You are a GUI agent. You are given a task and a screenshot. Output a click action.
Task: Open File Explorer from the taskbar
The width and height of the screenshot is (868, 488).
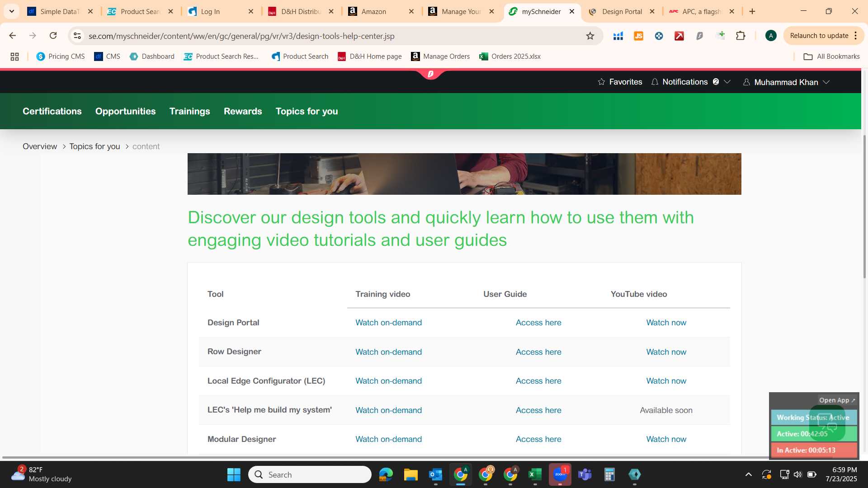pyautogui.click(x=410, y=474)
